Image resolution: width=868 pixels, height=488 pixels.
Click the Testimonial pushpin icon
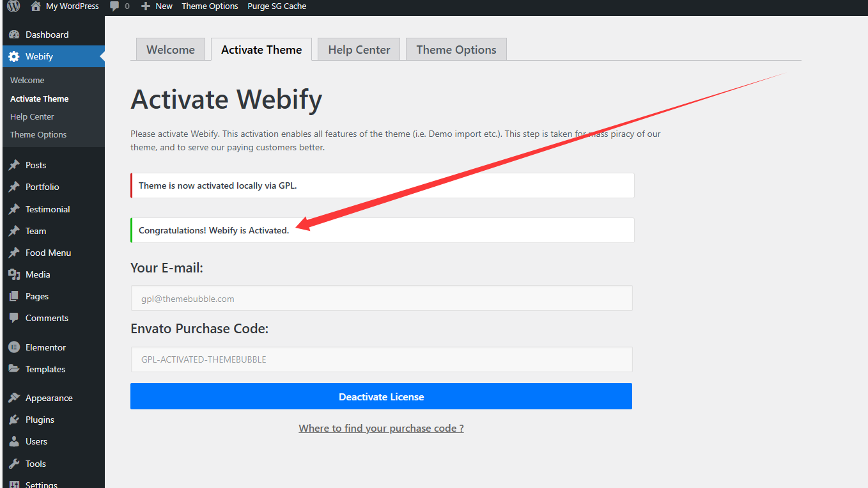(14, 209)
